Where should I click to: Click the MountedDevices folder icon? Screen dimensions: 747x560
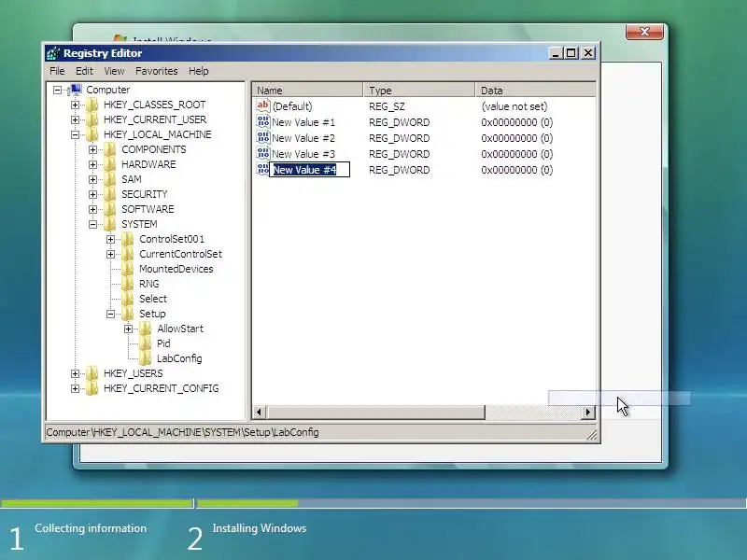click(128, 269)
